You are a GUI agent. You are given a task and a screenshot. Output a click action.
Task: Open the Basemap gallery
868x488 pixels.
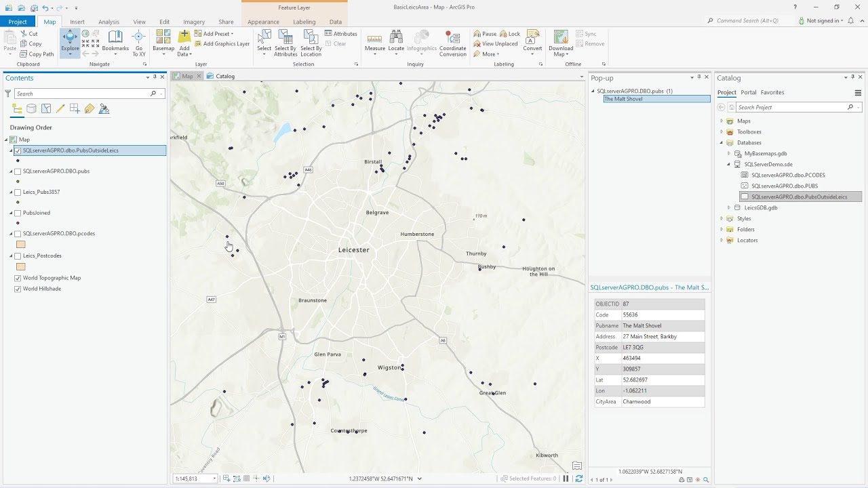tap(163, 43)
